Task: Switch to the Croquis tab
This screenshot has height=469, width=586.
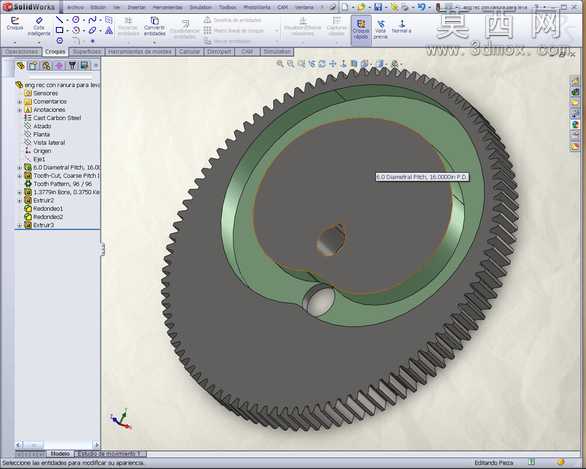Action: (x=55, y=52)
